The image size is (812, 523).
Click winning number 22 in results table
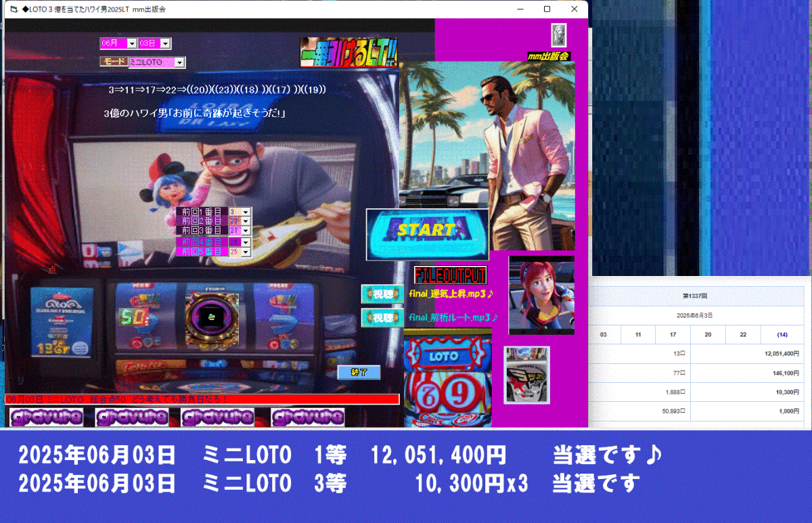click(x=743, y=335)
